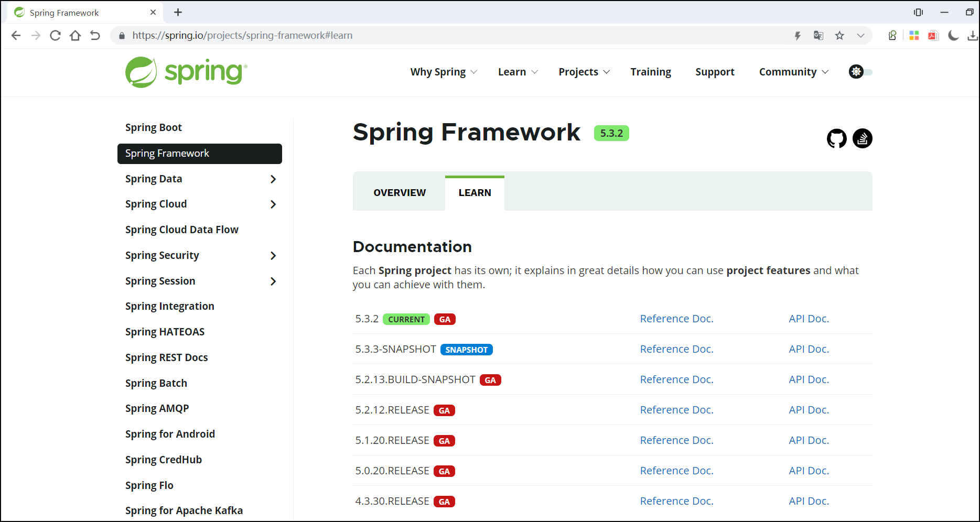Expand the Learn navigation menu
980x522 pixels.
(518, 72)
